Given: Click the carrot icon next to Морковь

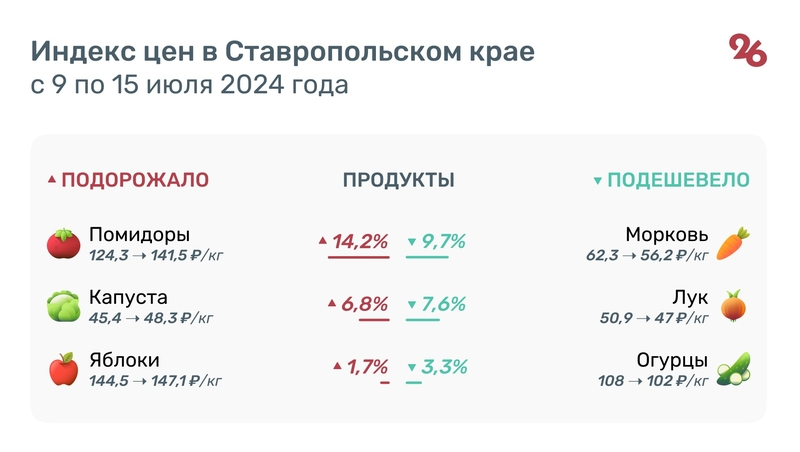Looking at the screenshot, I should tap(733, 243).
